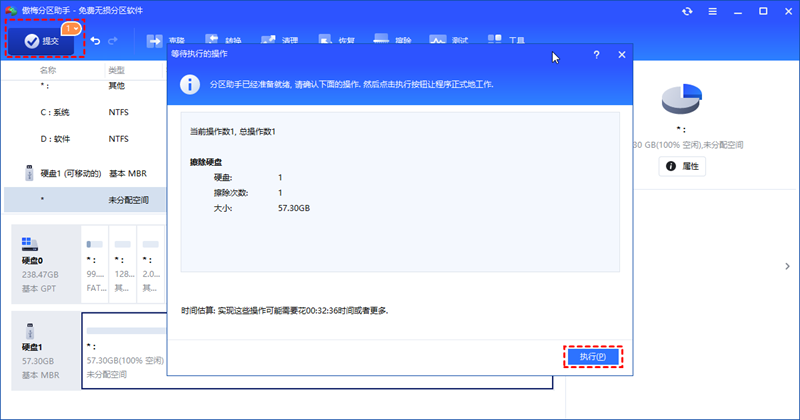Image resolution: width=800 pixels, height=420 pixels.
Task: Select the 硬盘1 disk block in disk map
Action: pos(46,351)
